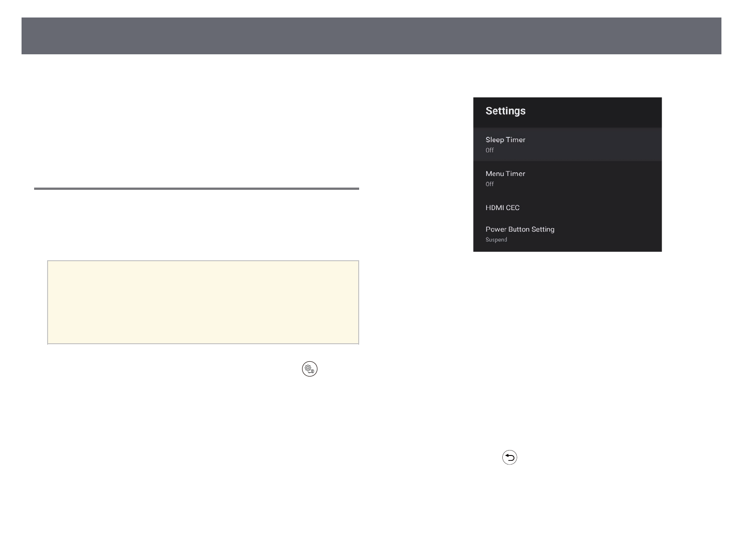
Task: Click inside the cream-colored note box
Action: 203,302
